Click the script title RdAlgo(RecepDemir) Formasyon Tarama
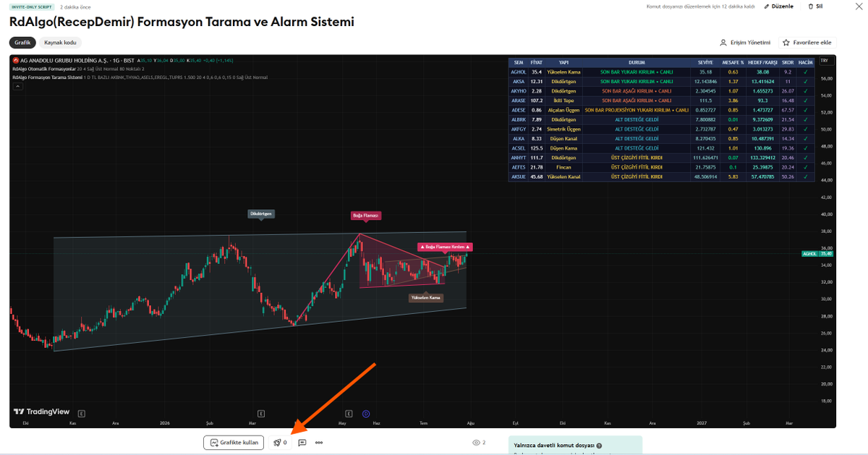Screen dimensions: 868x455 (182, 22)
